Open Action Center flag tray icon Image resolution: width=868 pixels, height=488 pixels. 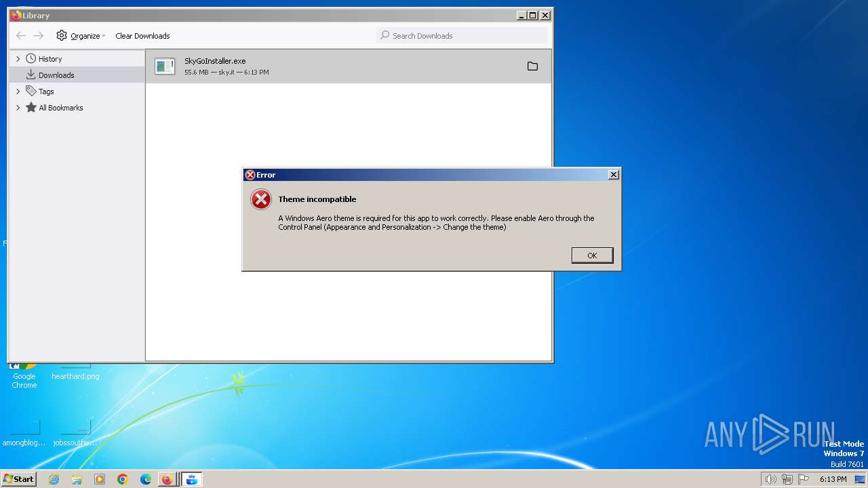pos(804,479)
